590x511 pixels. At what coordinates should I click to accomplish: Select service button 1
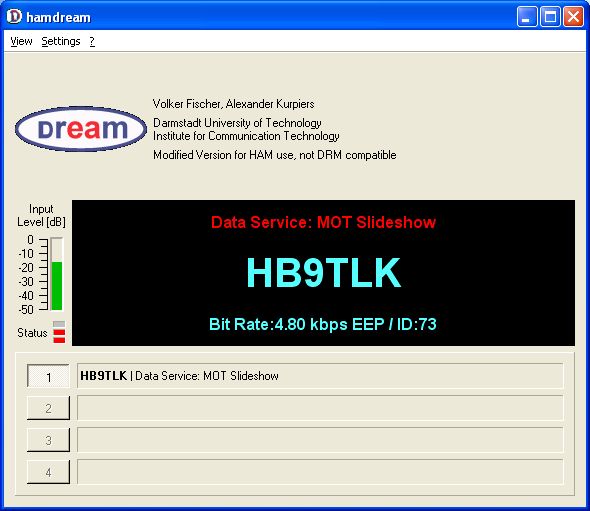[x=48, y=376]
